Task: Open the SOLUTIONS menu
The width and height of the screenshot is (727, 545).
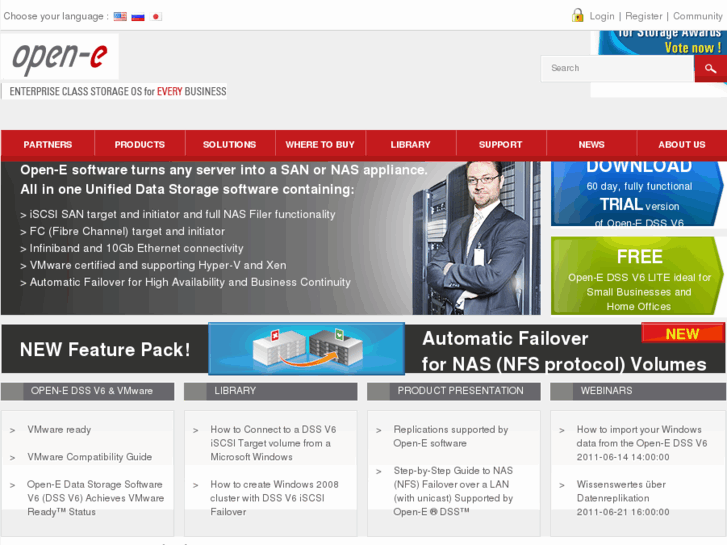Action: 230,145
